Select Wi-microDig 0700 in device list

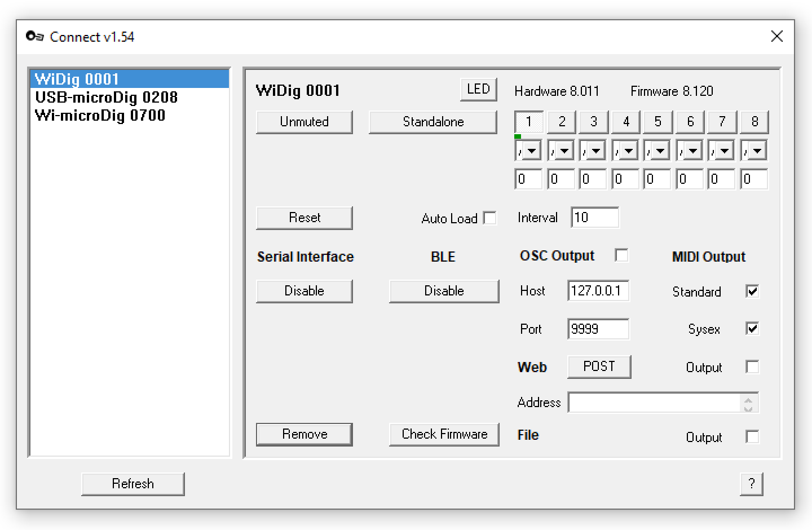tap(129, 115)
